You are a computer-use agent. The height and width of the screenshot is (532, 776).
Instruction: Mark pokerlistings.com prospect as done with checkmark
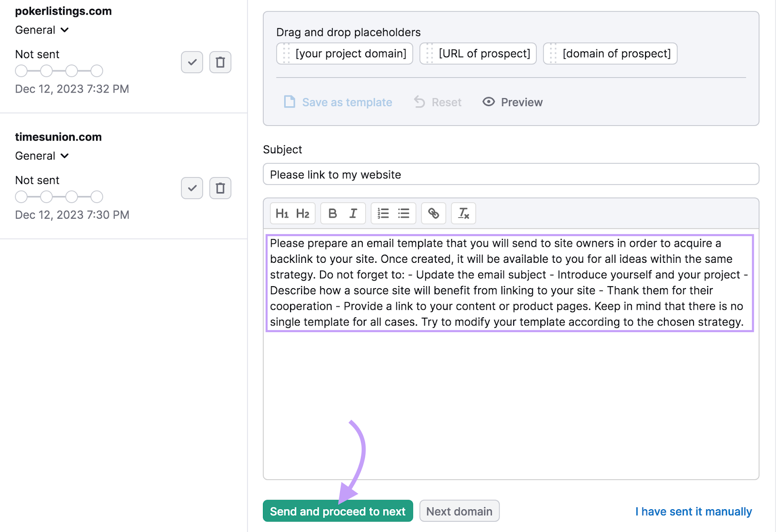tap(192, 62)
